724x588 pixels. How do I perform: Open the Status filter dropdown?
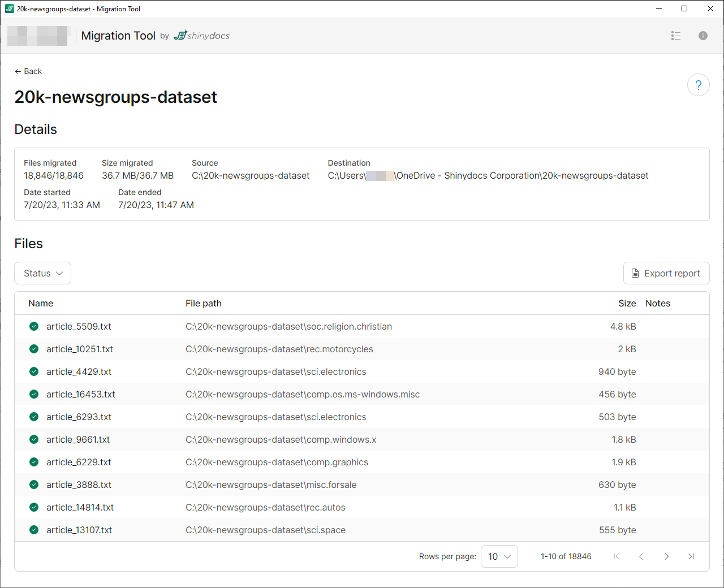click(42, 273)
